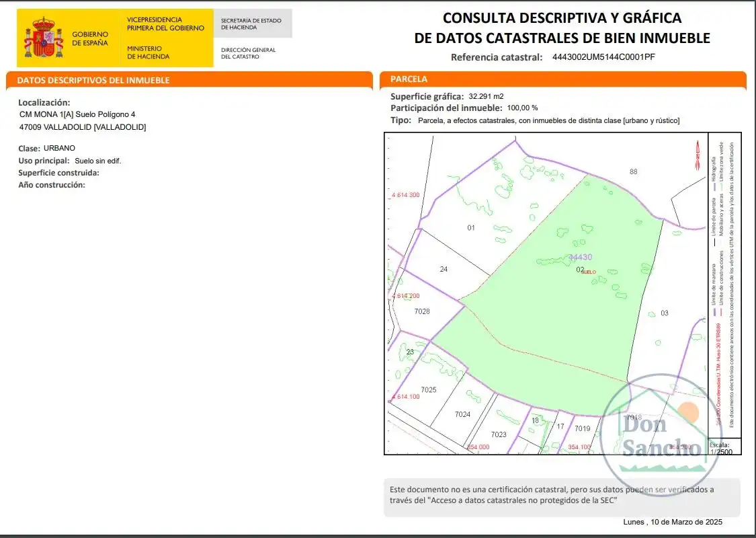Click the Ministerio de Hacienda yellow banner
The width and height of the screenshot is (756, 538).
click(x=167, y=38)
